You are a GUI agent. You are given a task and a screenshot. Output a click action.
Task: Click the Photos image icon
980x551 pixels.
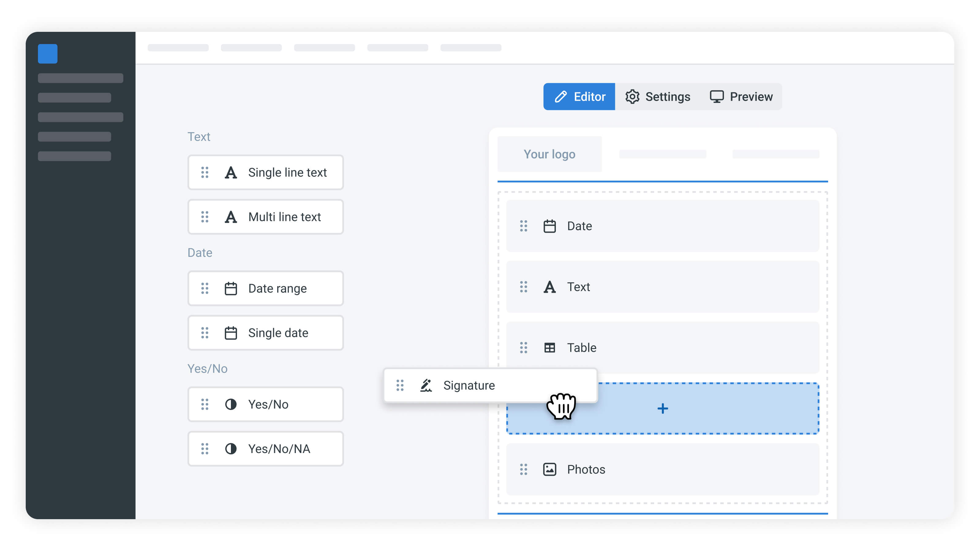[x=549, y=469]
